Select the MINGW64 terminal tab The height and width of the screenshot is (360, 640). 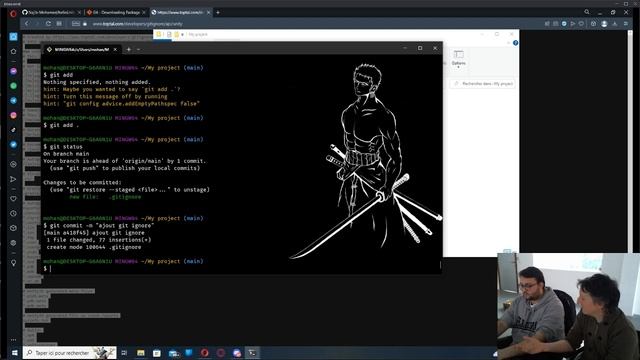tap(81, 49)
